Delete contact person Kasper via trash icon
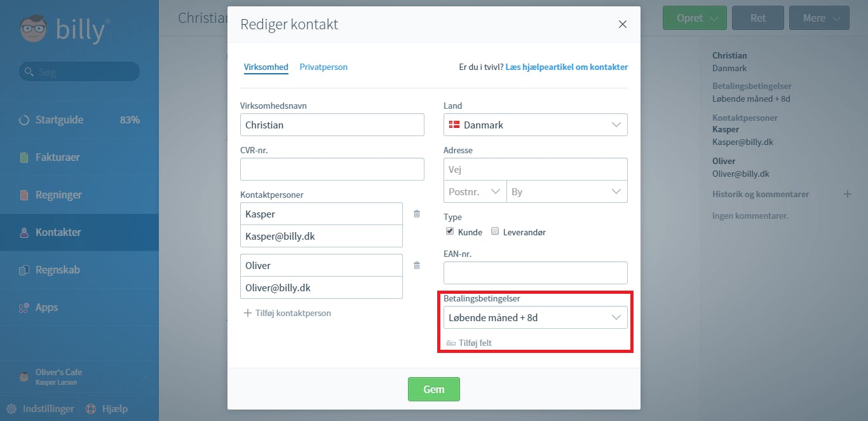868x421 pixels. 417,214
